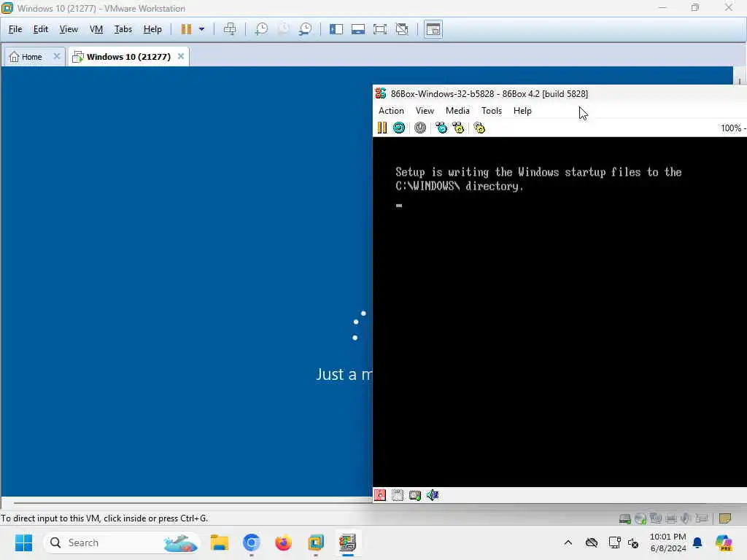
Task: Take a VMware snapshot
Action: [261, 29]
